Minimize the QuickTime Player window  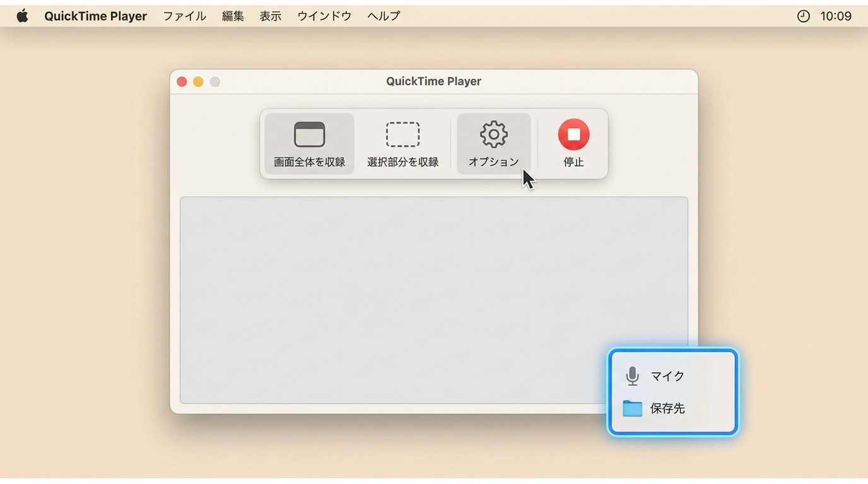click(x=198, y=82)
